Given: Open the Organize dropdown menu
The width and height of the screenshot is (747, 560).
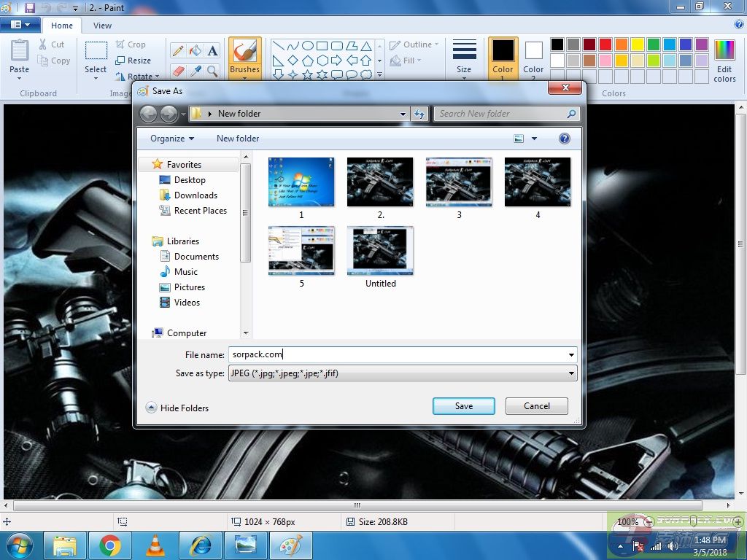Looking at the screenshot, I should tap(172, 139).
